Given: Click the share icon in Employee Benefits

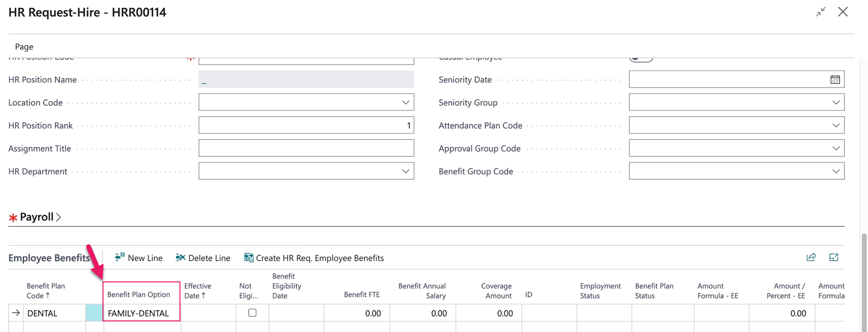Looking at the screenshot, I should pyautogui.click(x=811, y=257).
